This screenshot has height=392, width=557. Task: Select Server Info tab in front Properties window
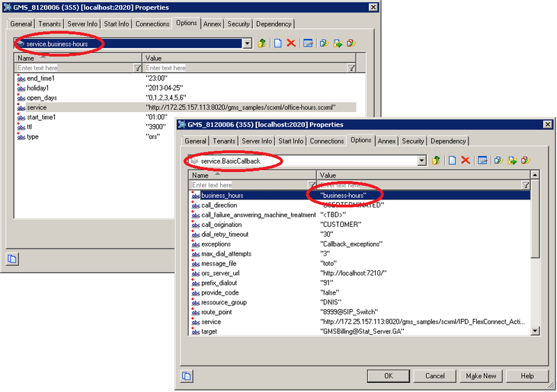(x=257, y=141)
